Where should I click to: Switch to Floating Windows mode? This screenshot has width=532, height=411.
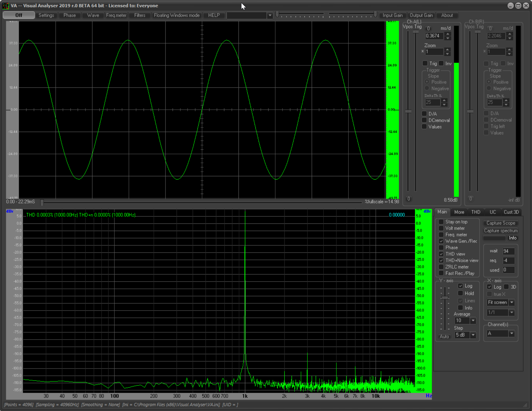pos(177,15)
